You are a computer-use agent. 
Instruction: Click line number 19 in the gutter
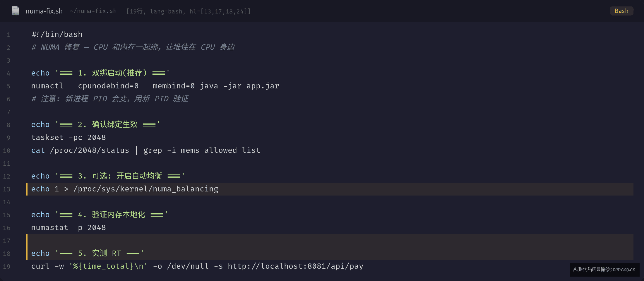7,267
